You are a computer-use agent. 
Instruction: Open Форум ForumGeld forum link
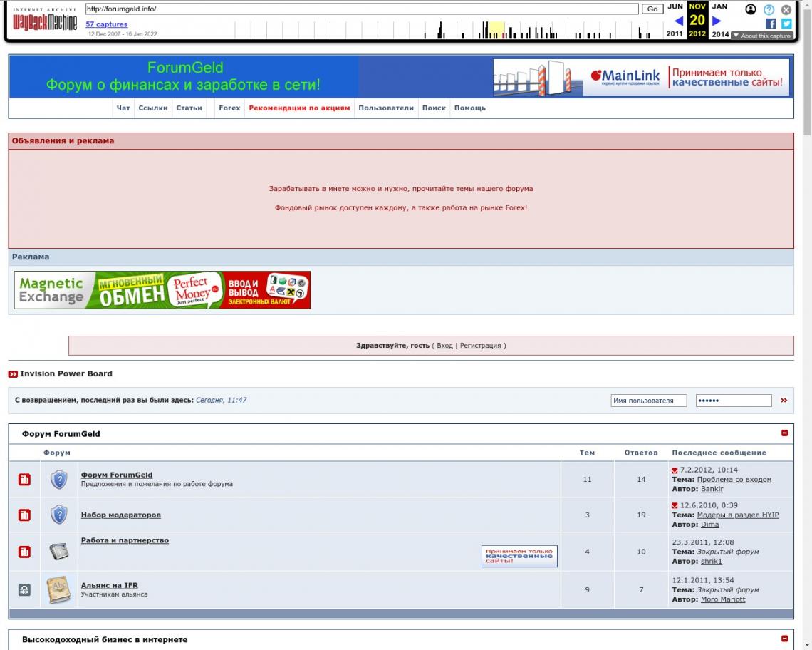117,475
